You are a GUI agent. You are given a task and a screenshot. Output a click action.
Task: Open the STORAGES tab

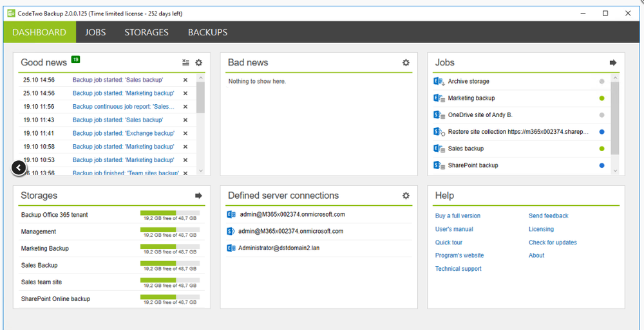pos(147,32)
